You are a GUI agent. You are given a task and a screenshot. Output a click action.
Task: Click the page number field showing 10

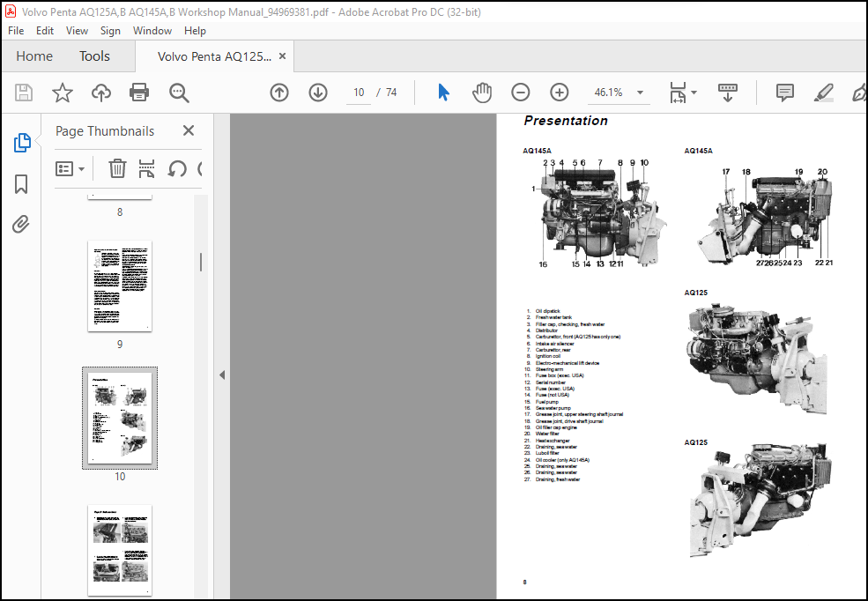[x=359, y=93]
